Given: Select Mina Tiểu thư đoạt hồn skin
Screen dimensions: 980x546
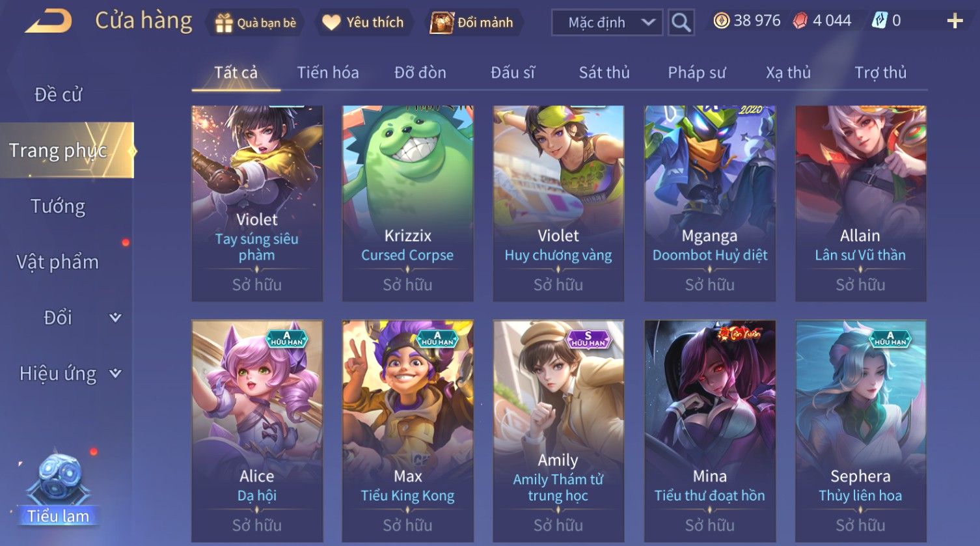Looking at the screenshot, I should (x=710, y=431).
